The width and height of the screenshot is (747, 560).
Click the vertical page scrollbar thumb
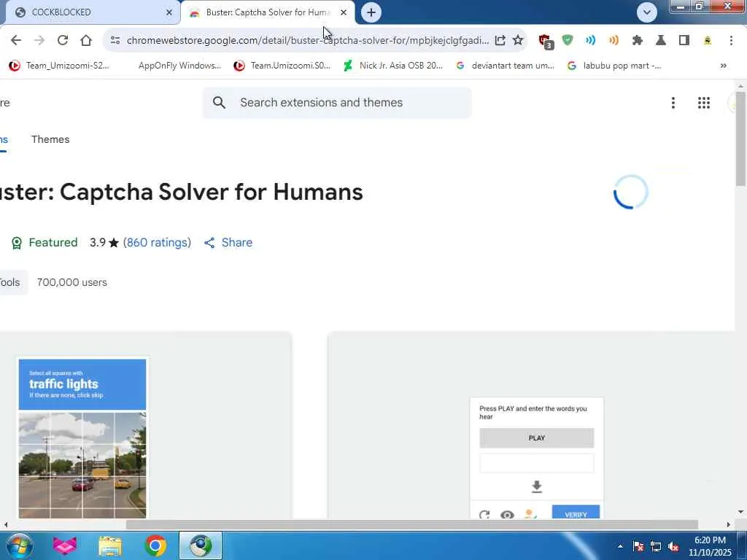[x=740, y=138]
